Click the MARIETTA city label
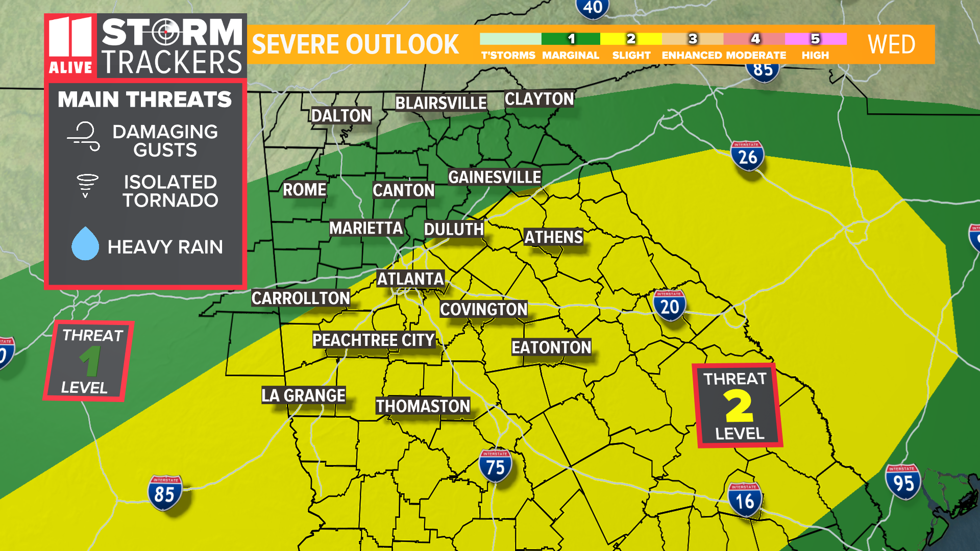Image resolution: width=980 pixels, height=551 pixels. coord(366,228)
